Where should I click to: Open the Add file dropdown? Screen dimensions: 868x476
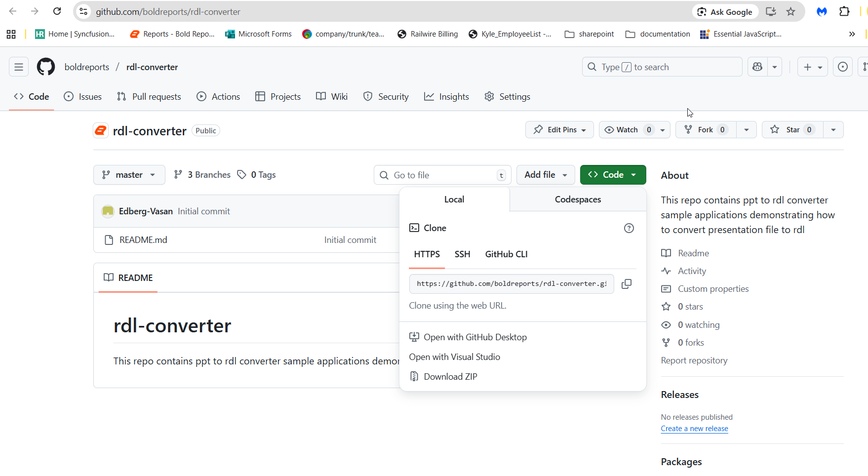(545, 175)
